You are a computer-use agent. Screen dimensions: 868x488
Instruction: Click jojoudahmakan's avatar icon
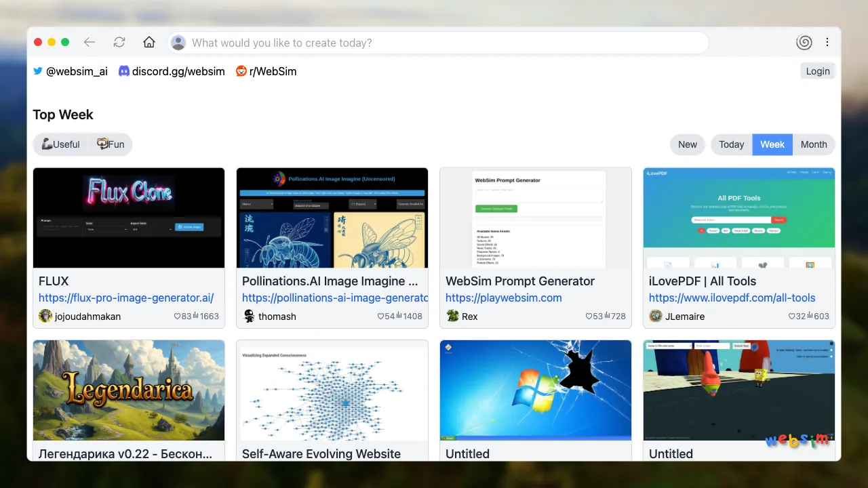pyautogui.click(x=45, y=316)
